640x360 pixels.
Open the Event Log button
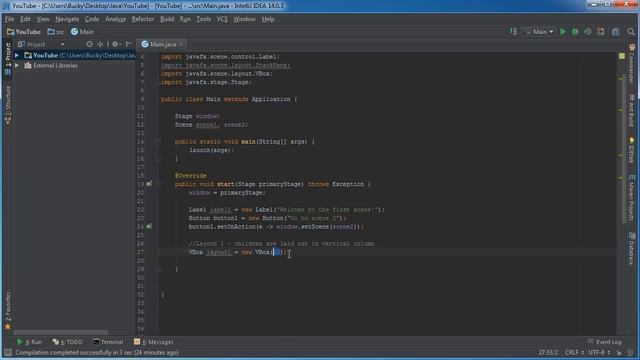[604, 342]
